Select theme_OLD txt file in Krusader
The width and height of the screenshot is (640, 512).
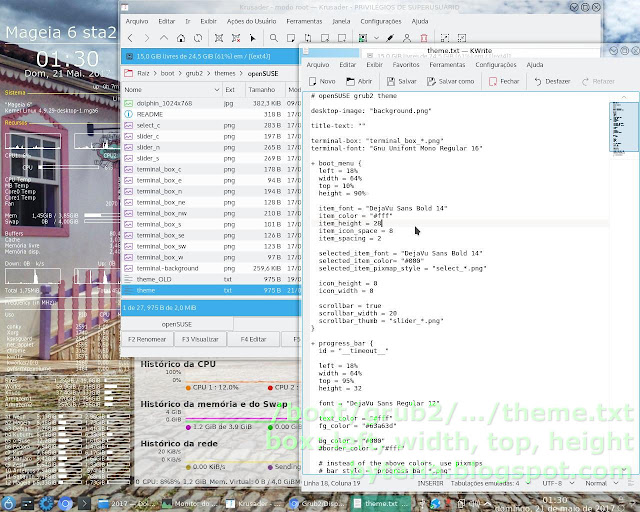[x=211, y=279]
